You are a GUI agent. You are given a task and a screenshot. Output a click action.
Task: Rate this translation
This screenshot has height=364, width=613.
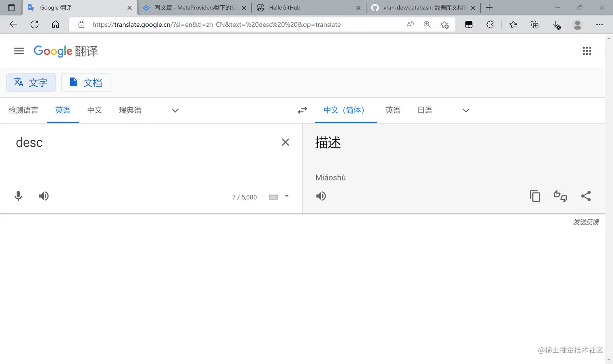(560, 196)
